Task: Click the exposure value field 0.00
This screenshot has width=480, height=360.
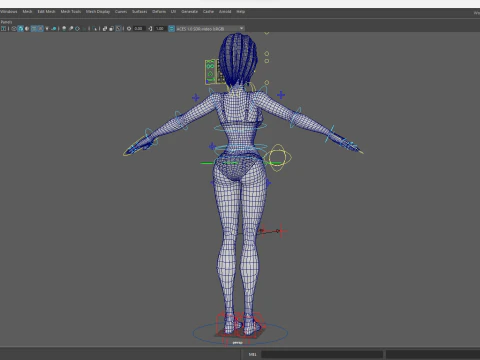Action: click(x=139, y=29)
